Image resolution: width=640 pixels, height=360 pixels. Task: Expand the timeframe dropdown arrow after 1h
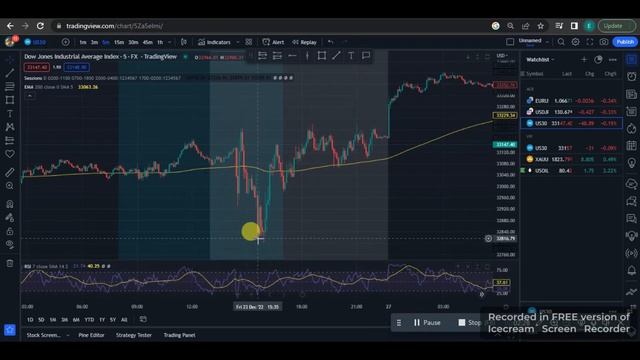click(170, 42)
